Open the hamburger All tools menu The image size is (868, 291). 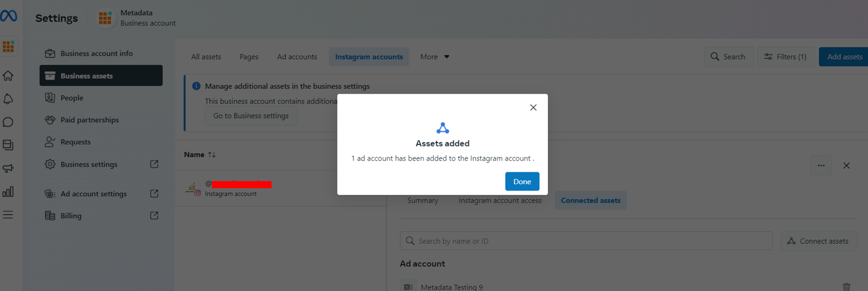point(8,215)
